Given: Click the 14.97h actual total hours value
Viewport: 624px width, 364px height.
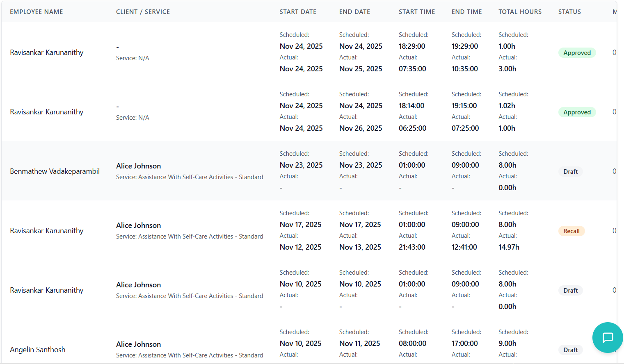Looking at the screenshot, I should pos(509,247).
